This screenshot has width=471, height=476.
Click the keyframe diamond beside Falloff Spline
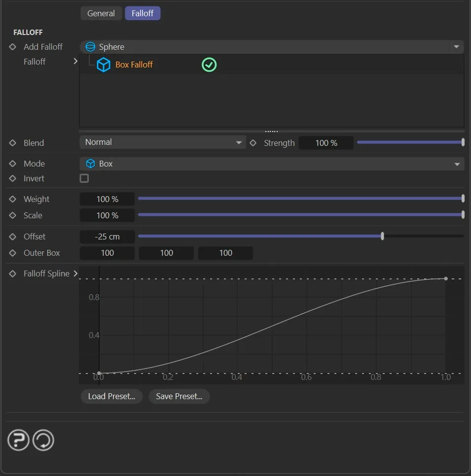pos(13,273)
